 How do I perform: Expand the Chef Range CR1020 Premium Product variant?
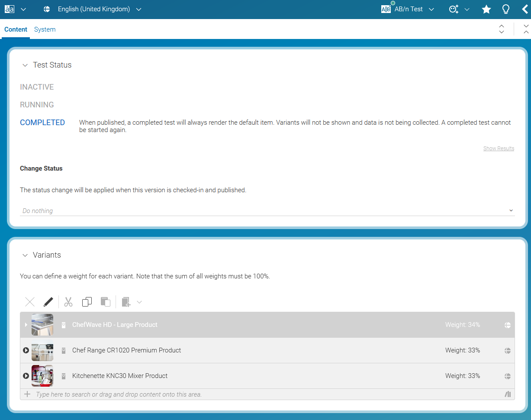(26, 351)
